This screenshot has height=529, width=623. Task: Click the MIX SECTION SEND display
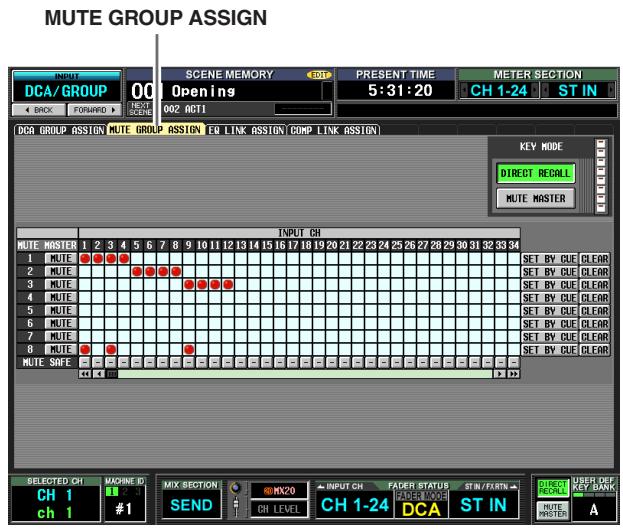(x=191, y=505)
